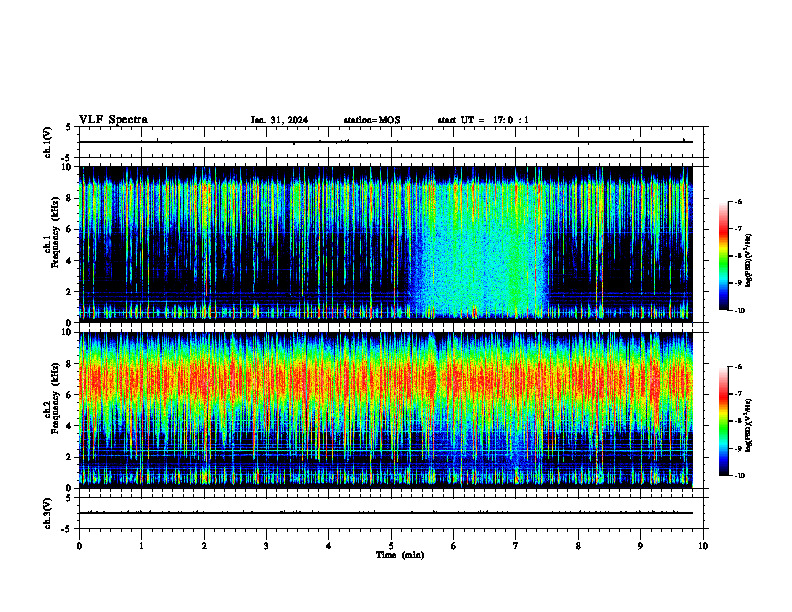
Task: Click the "-7" label on ch.1 colorbar
Action: 738,229
